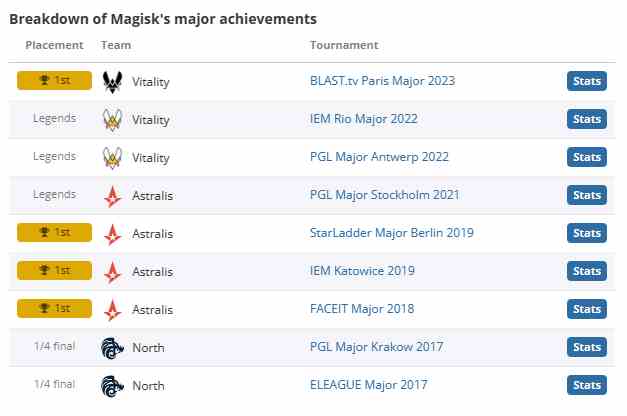Click the Team column header
This screenshot has height=416, width=627.
(x=116, y=45)
